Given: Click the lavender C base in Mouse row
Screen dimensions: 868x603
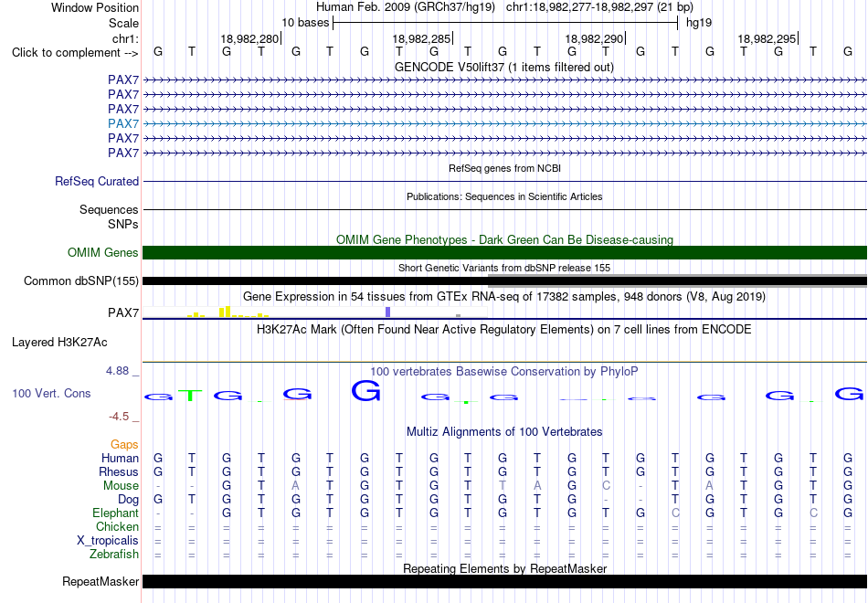Looking at the screenshot, I should (606, 486).
